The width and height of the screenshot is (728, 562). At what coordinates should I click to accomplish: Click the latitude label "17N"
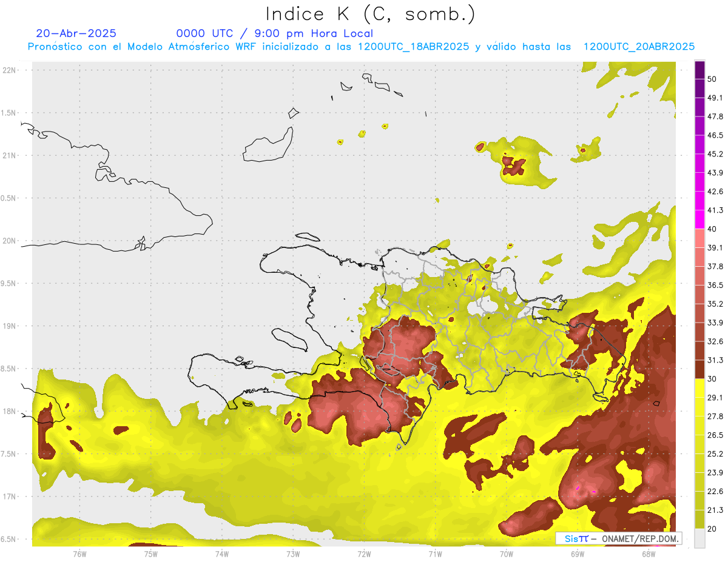point(10,497)
